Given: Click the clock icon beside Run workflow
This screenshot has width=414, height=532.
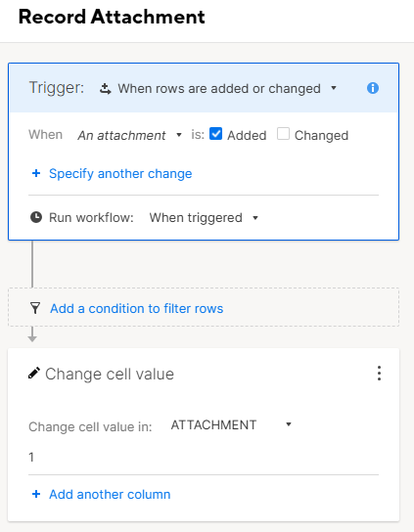Looking at the screenshot, I should [x=36, y=217].
